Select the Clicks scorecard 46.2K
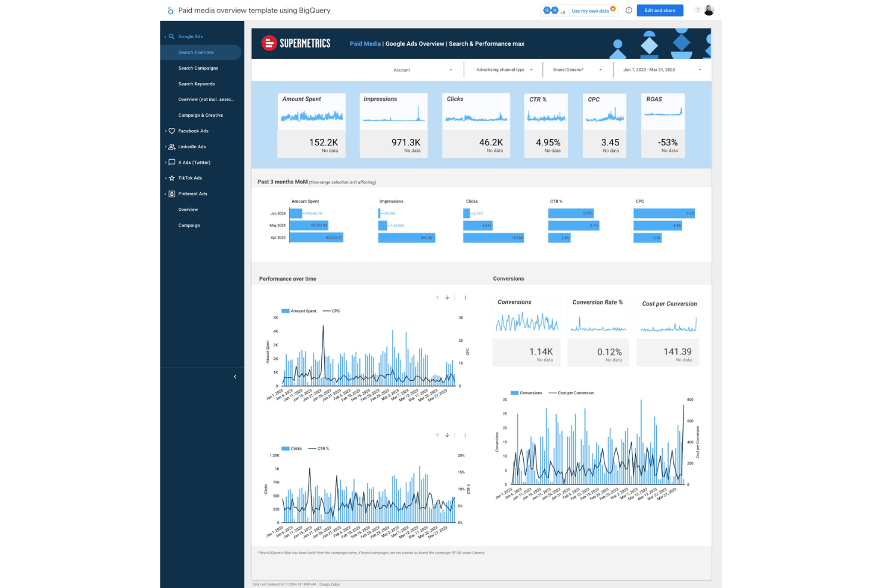This screenshot has width=882, height=588. [476, 125]
